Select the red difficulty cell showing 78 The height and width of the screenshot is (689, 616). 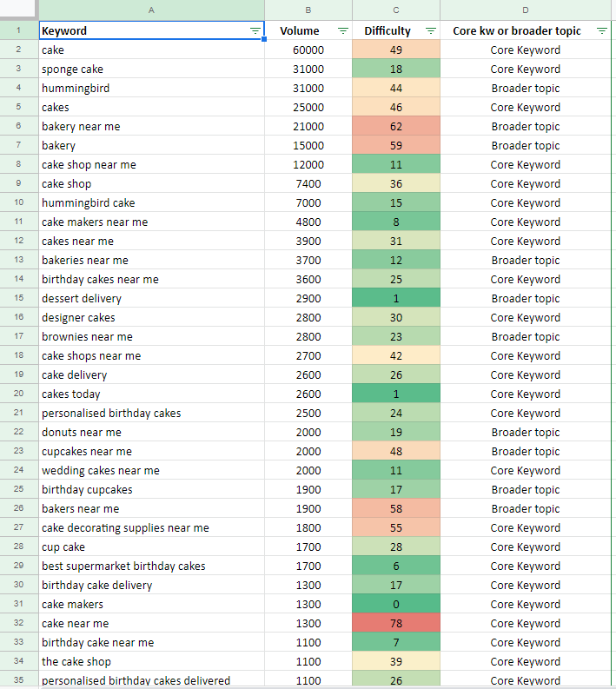point(396,623)
